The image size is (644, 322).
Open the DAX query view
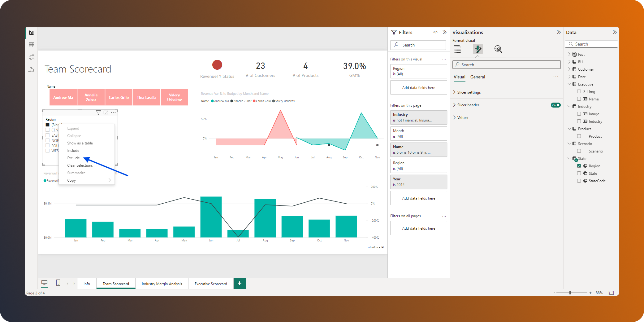coord(31,70)
